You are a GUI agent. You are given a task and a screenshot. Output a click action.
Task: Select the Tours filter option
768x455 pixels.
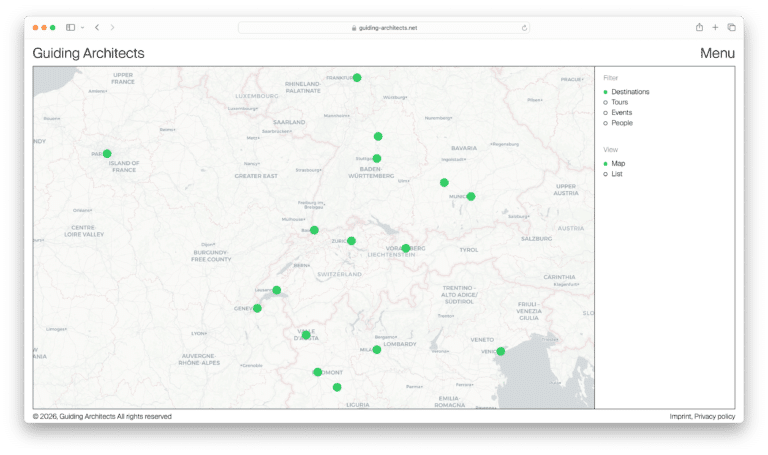[619, 102]
